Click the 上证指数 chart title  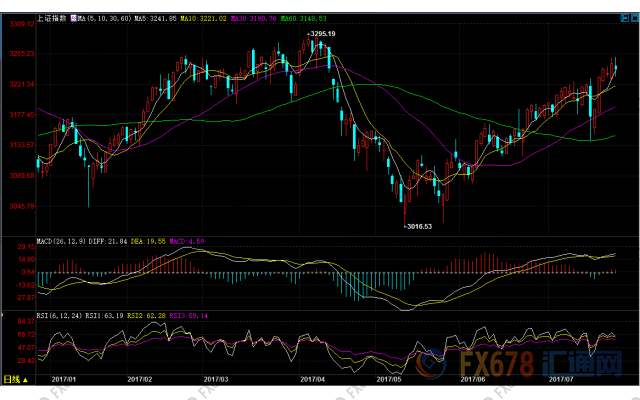click(x=51, y=18)
